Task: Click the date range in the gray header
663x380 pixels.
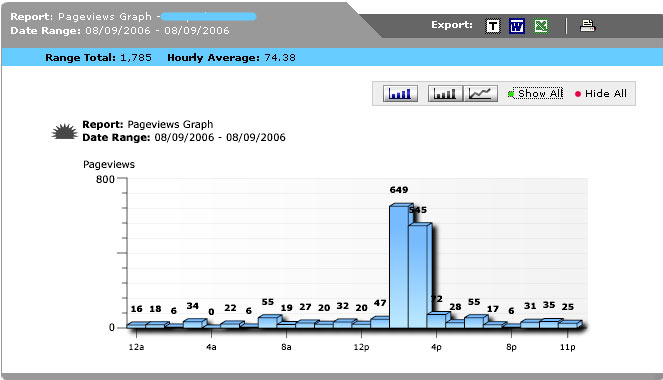Action: [x=157, y=30]
